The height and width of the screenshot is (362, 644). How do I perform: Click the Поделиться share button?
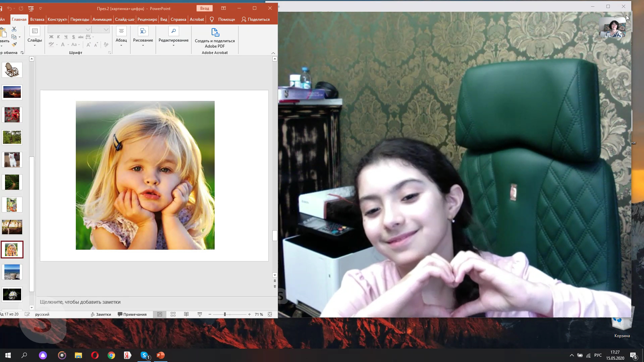tap(256, 19)
